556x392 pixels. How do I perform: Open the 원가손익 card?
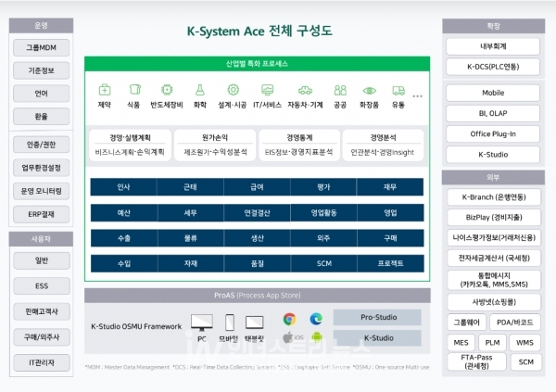point(215,145)
